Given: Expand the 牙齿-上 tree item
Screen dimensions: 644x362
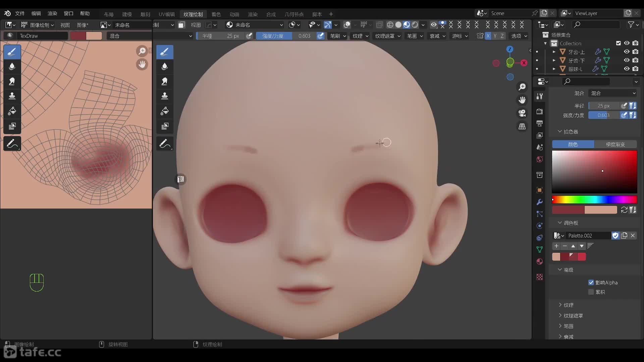Looking at the screenshot, I should pos(554,52).
